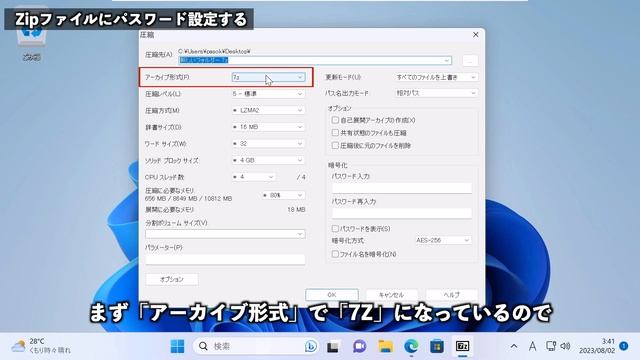This screenshot has height=360, width=640.
Task: Open path name output mode dropdown
Action: pos(436,93)
